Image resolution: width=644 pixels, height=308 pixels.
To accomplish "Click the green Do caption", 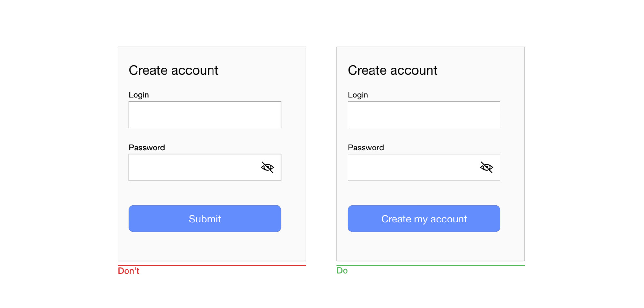I will click(x=342, y=271).
